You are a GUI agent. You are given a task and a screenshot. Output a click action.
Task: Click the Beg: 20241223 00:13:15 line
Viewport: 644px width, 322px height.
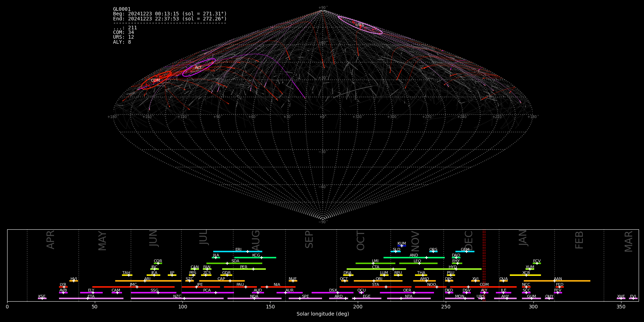tap(170, 14)
